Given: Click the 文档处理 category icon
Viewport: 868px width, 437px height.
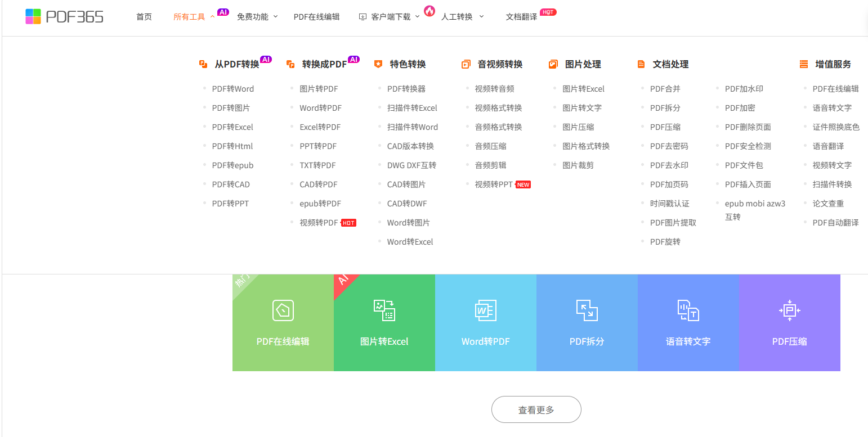Looking at the screenshot, I should pos(641,64).
